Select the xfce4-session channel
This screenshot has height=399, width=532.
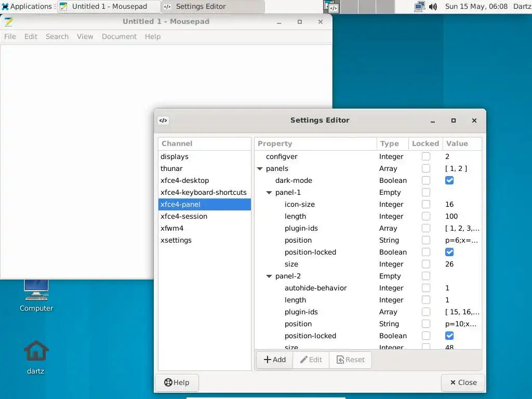205,216
